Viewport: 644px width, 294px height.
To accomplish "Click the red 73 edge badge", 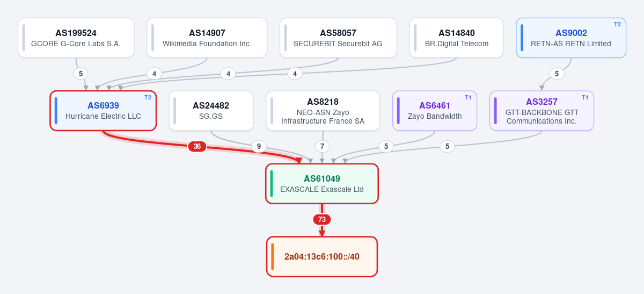I will 322,219.
